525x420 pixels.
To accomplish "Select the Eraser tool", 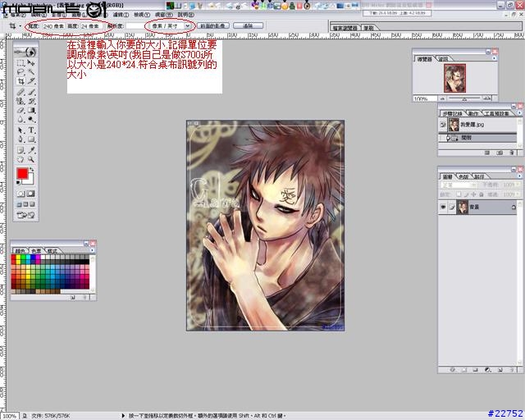I will point(21,110).
